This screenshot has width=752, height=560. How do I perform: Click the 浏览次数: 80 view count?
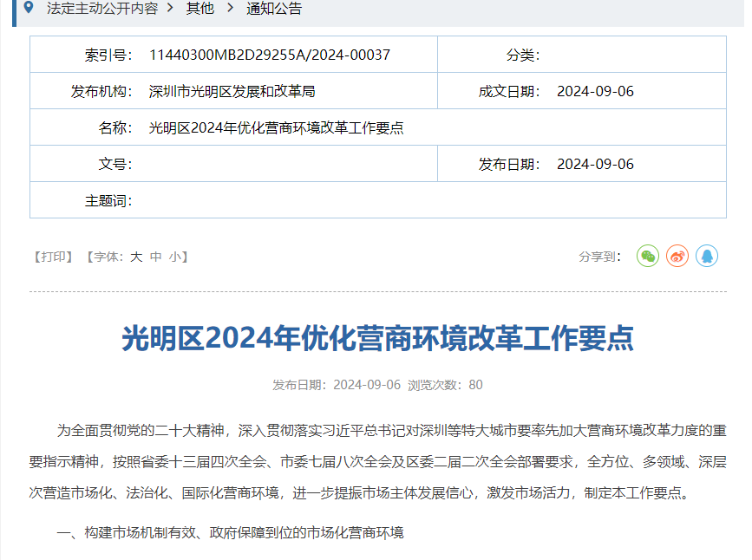click(445, 385)
